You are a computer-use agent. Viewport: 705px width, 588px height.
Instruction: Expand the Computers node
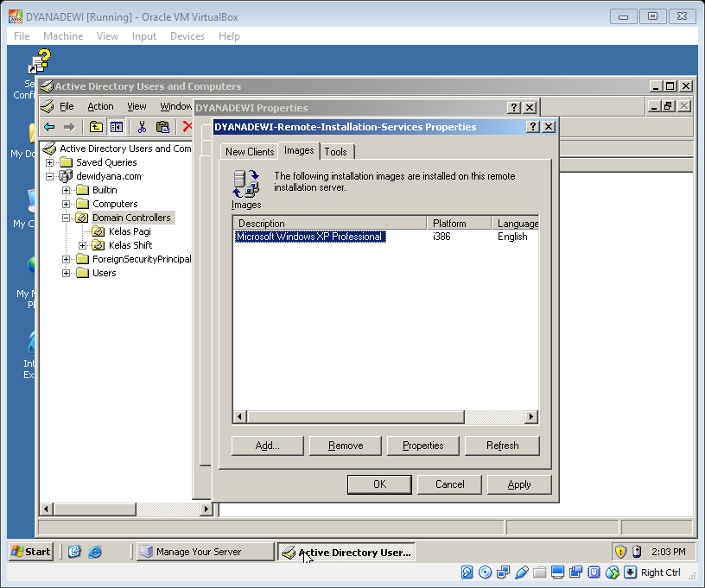click(66, 205)
